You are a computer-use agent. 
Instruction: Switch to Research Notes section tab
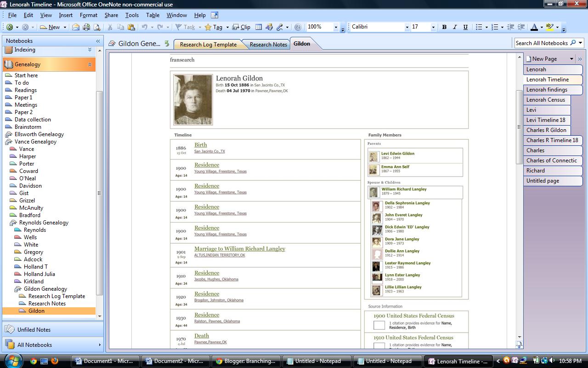pyautogui.click(x=268, y=45)
